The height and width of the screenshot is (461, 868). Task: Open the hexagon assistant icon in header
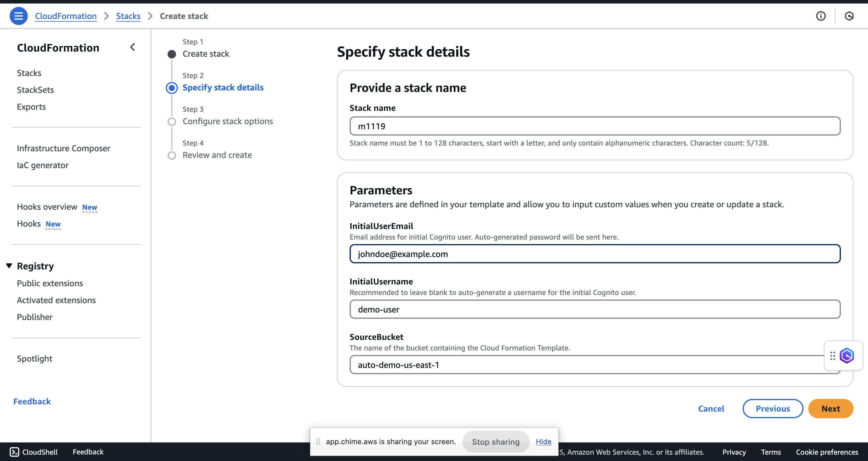coord(849,16)
